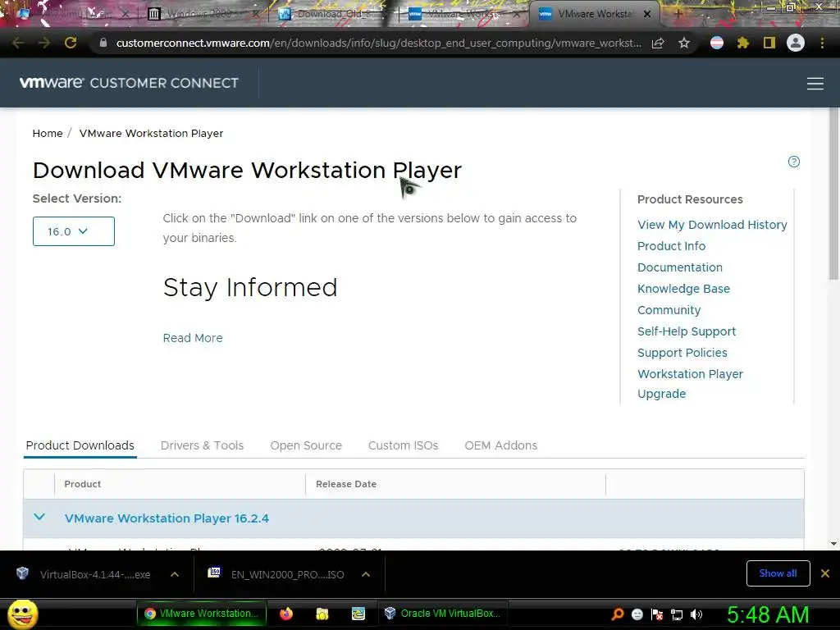
Task: Open the Product Info link
Action: click(x=671, y=246)
